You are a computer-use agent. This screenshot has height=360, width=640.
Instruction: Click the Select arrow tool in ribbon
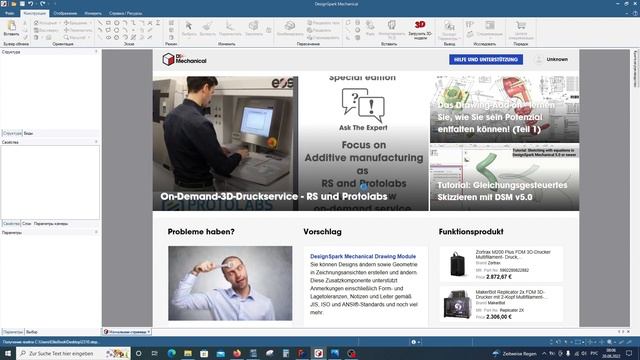[x=189, y=26]
